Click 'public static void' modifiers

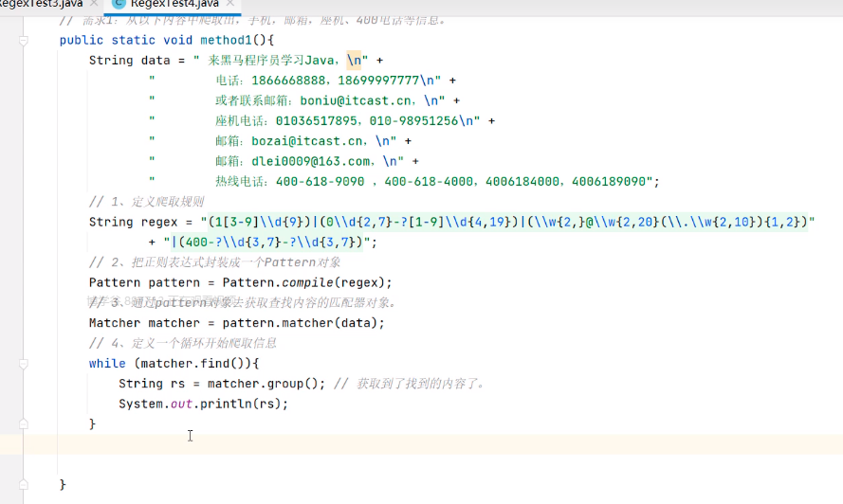point(126,41)
